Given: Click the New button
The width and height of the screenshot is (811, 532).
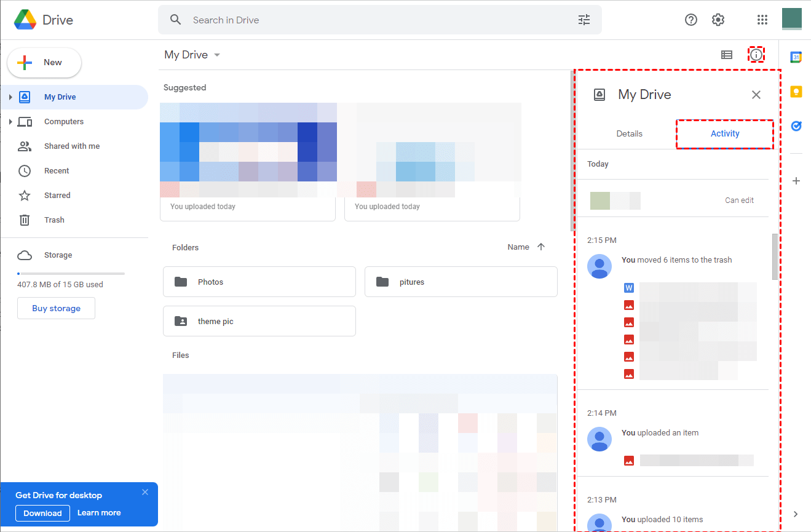Looking at the screenshot, I should (x=44, y=63).
